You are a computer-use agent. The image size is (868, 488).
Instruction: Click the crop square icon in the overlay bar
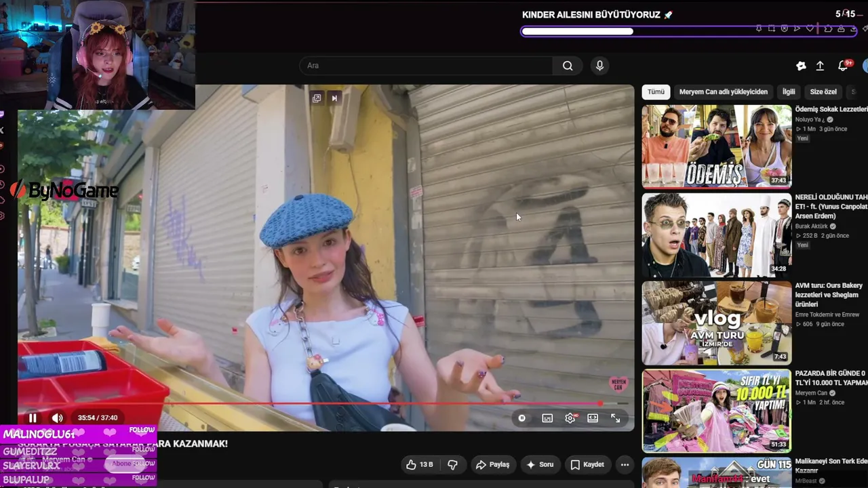772,28
